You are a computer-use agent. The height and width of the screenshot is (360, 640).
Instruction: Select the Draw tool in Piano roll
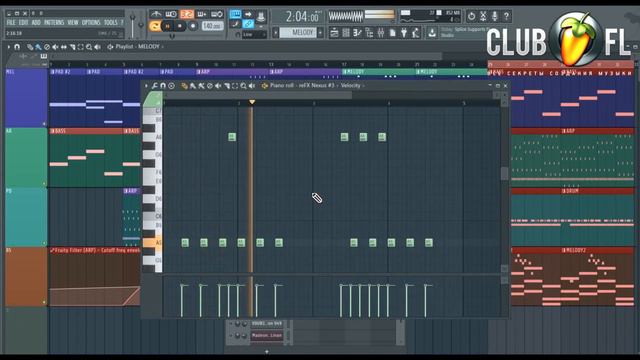tap(184, 86)
